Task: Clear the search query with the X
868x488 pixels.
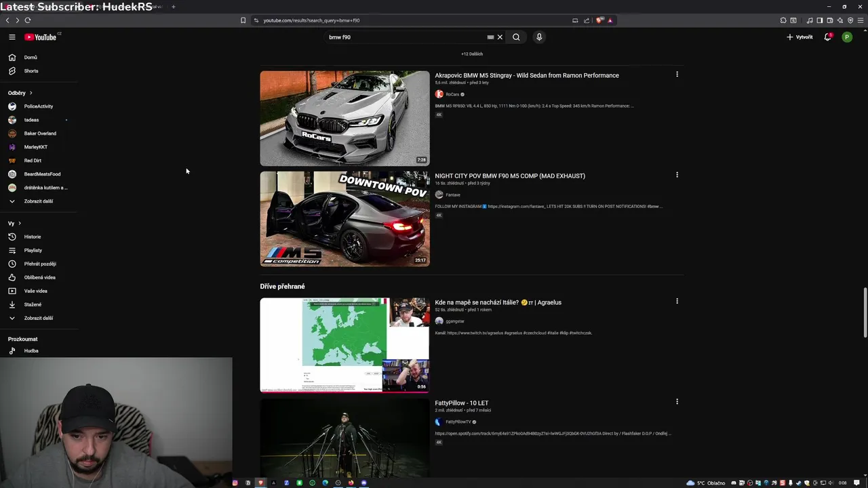Action: (500, 37)
